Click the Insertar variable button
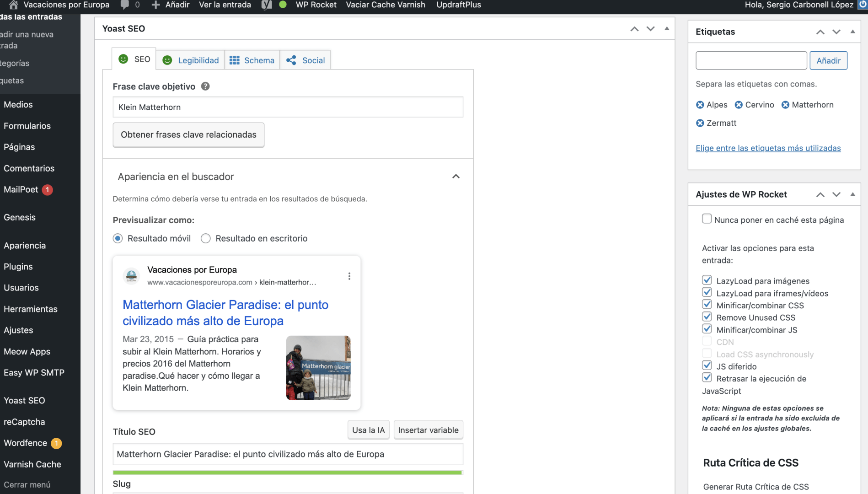 [x=429, y=430]
